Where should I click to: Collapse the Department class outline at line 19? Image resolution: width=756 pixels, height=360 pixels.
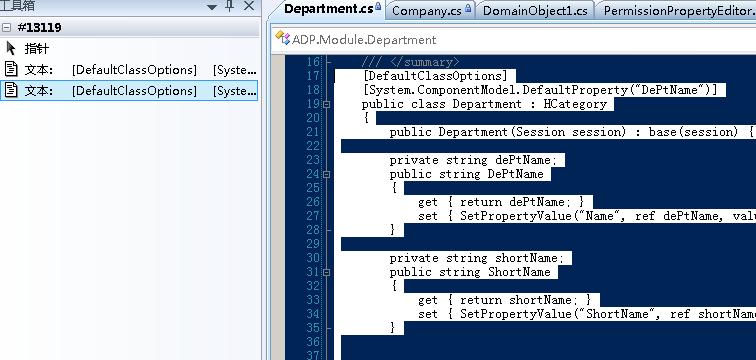(x=326, y=104)
